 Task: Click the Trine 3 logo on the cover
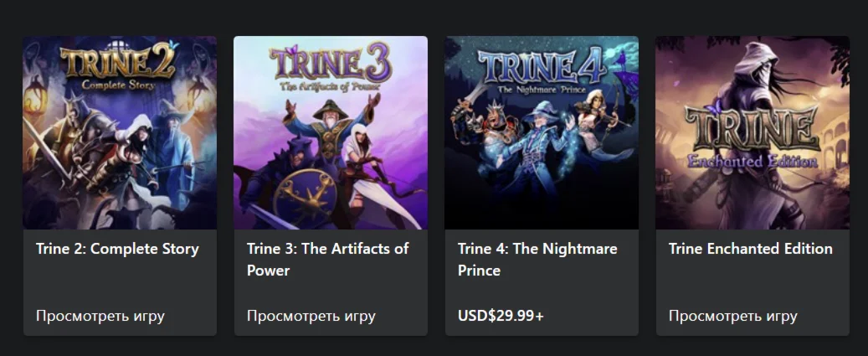click(x=329, y=68)
